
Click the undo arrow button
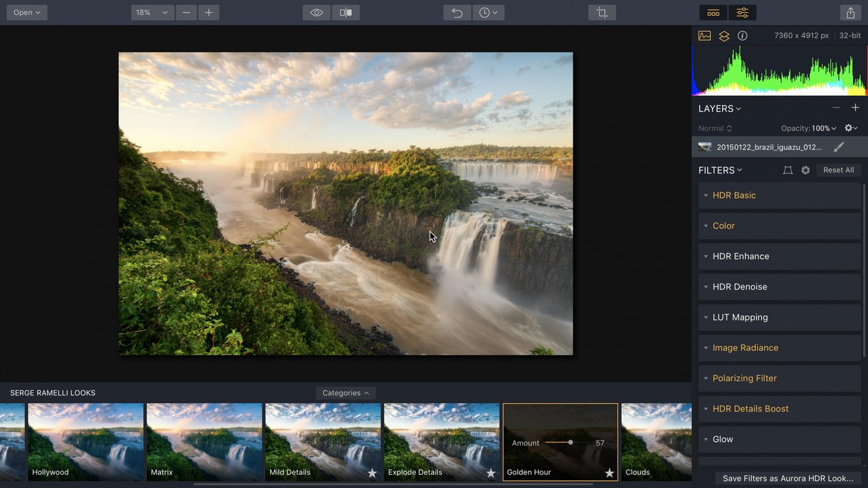point(457,12)
